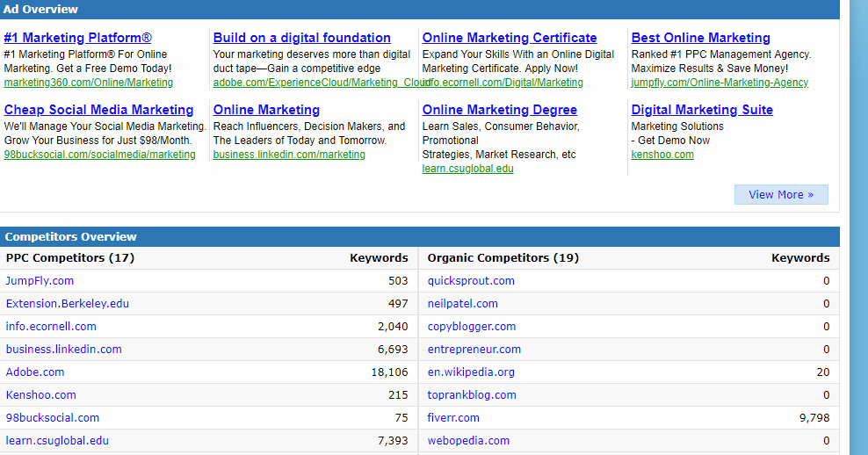This screenshot has height=455, width=868.
Task: Open the Best Online Marketing ad headline
Action: 700,38
